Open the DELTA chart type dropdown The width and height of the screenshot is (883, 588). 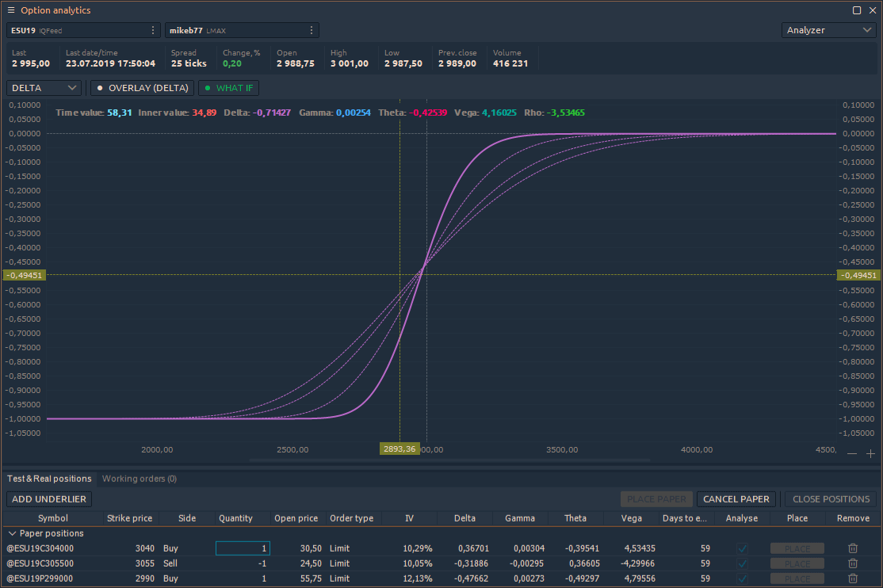click(44, 88)
